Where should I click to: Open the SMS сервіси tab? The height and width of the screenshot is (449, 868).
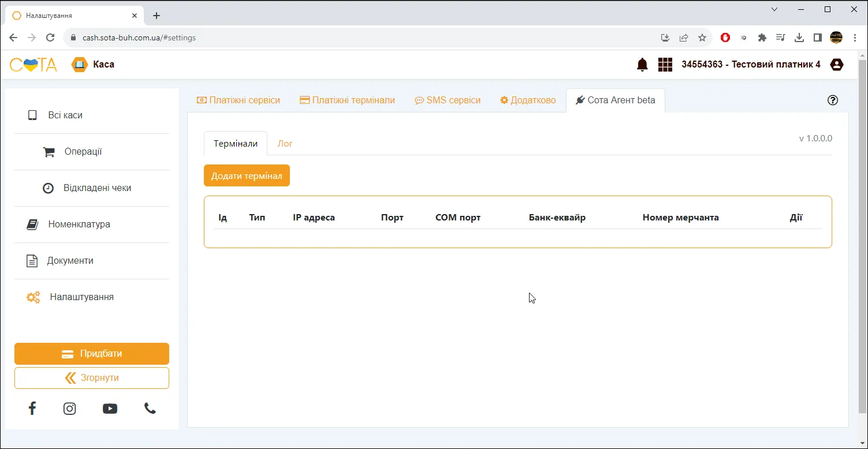point(448,100)
